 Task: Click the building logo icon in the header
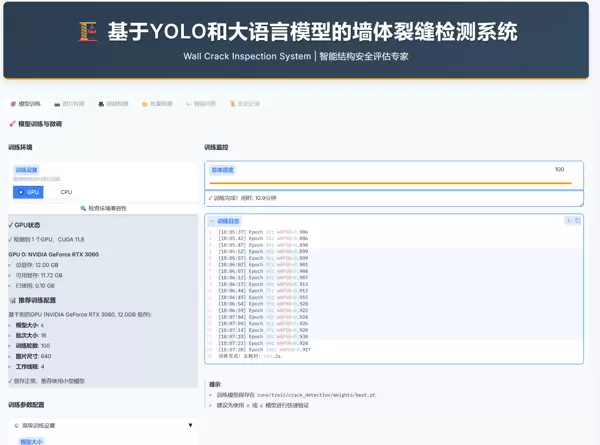[90, 33]
